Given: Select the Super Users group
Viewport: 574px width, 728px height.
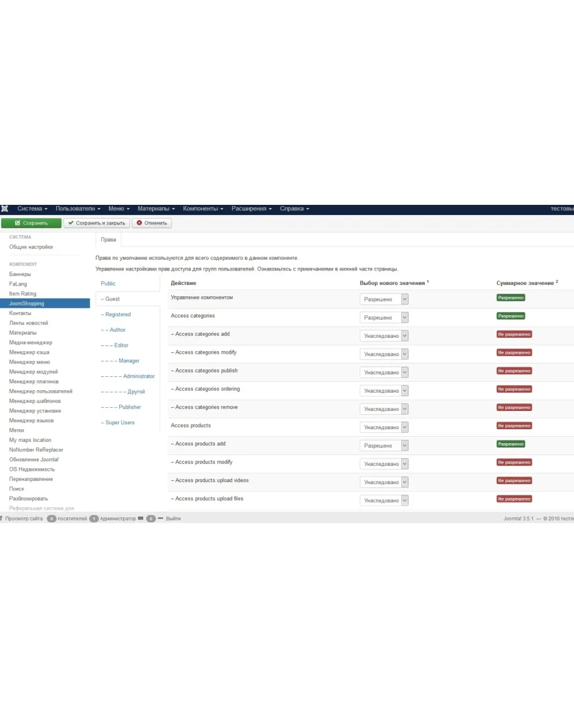Looking at the screenshot, I should point(120,422).
